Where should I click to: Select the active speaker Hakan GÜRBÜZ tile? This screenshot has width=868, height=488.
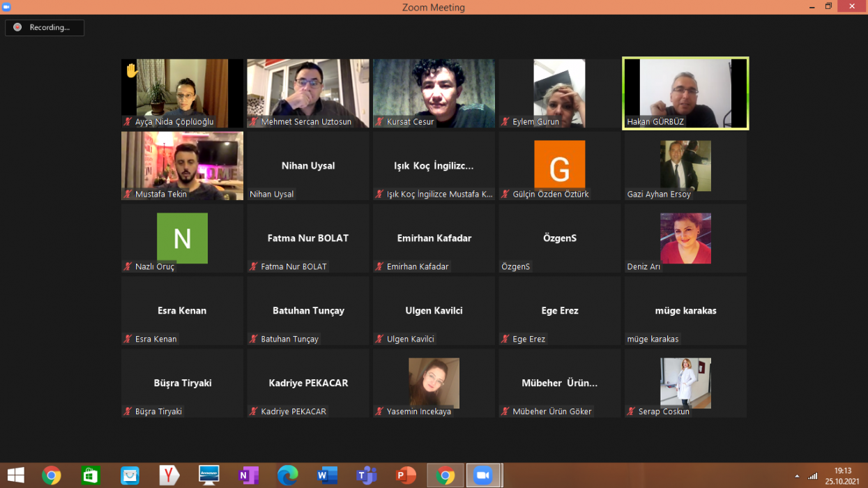(685, 93)
